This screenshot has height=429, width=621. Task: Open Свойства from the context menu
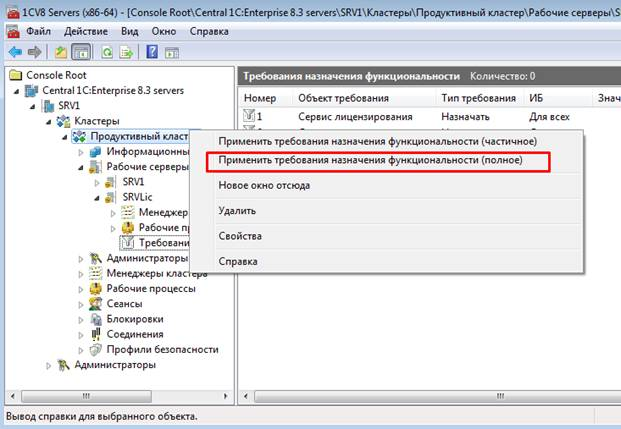click(x=240, y=236)
